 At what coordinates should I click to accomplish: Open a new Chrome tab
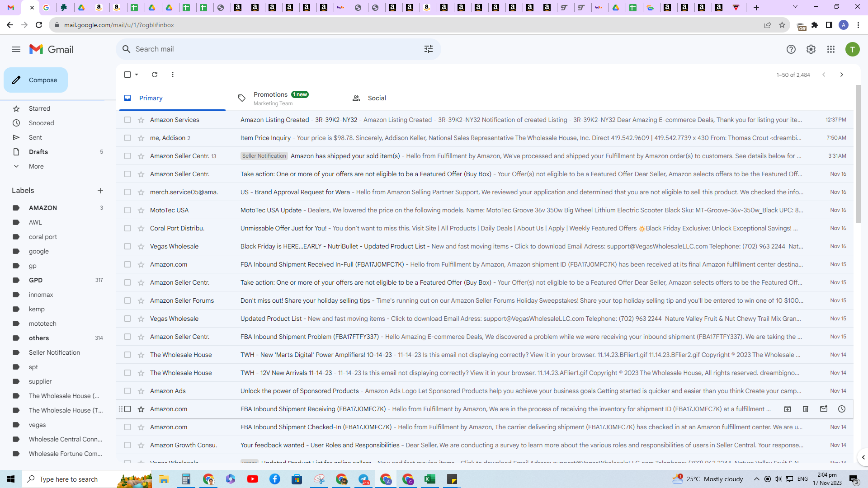click(756, 7)
